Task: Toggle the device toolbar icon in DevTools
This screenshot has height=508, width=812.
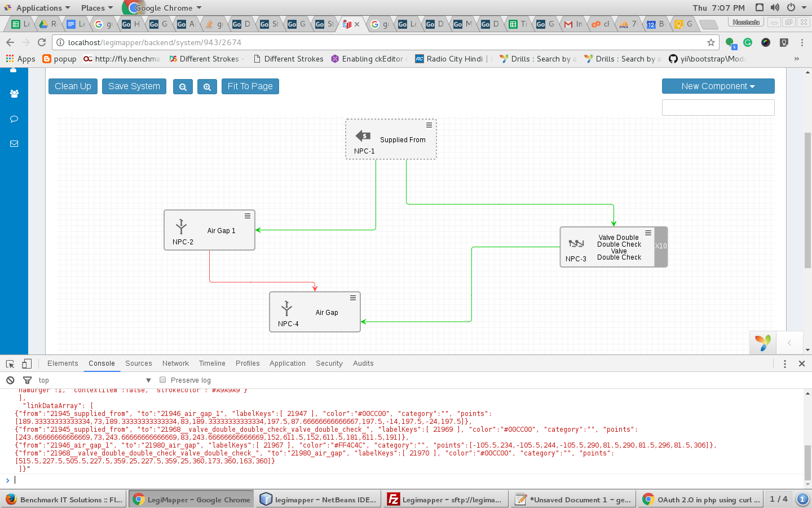Action: [27, 364]
